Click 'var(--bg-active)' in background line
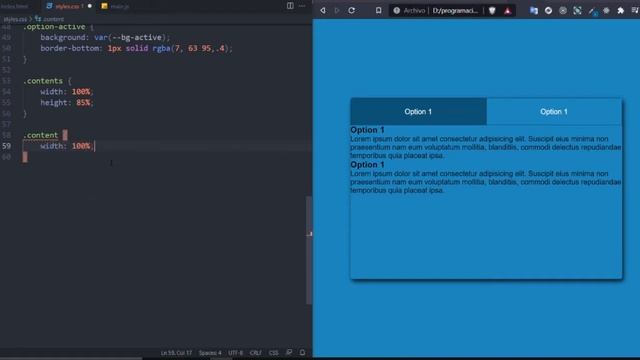The width and height of the screenshot is (640, 360). [x=130, y=38]
